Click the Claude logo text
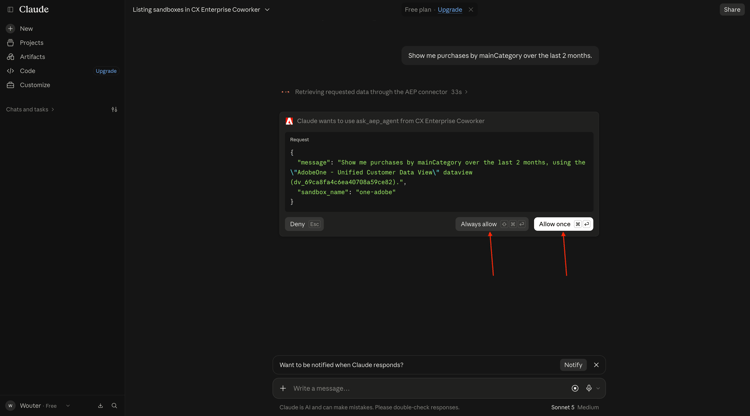Viewport: 750px width, 416px height. [x=33, y=10]
